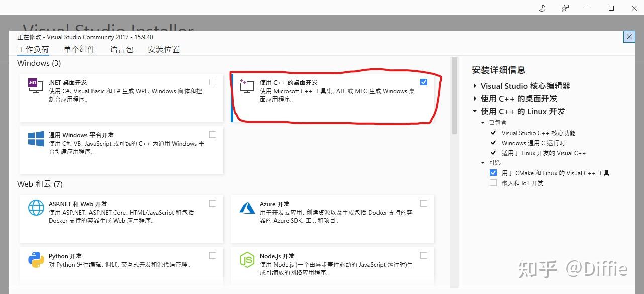Click Visual Studio C++ 核心功能 included item
Image resolution: width=644 pixels, height=294 pixels.
pos(538,133)
